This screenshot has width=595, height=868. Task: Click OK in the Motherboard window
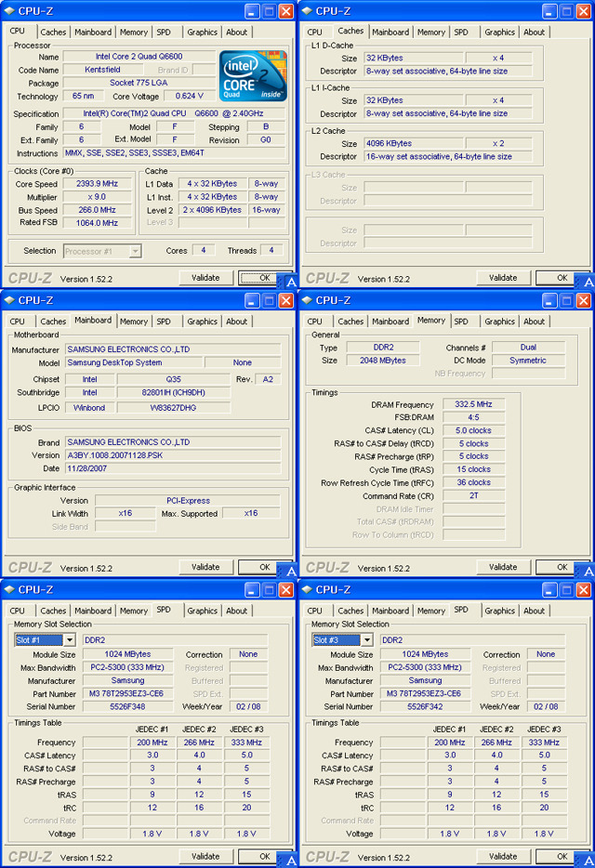(265, 567)
